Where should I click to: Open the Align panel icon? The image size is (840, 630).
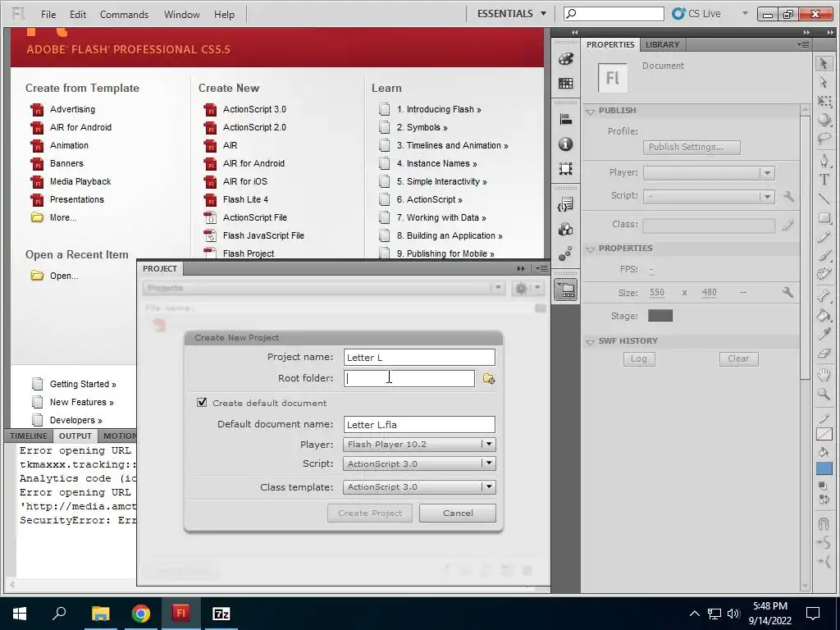[x=566, y=120]
